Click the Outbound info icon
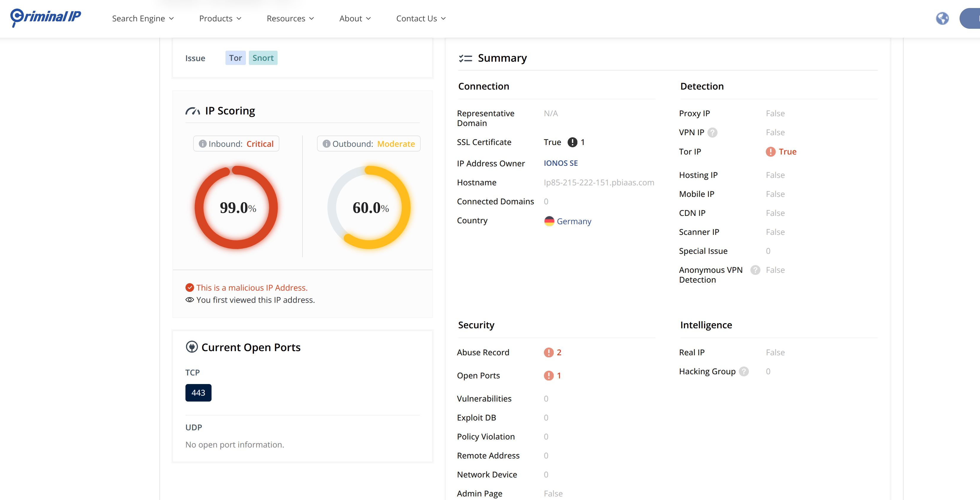Screen dimensions: 980x500 (326, 144)
